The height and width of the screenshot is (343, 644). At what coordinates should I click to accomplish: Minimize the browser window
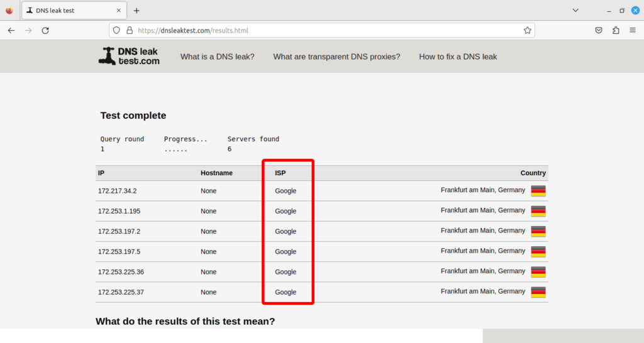[x=609, y=11]
